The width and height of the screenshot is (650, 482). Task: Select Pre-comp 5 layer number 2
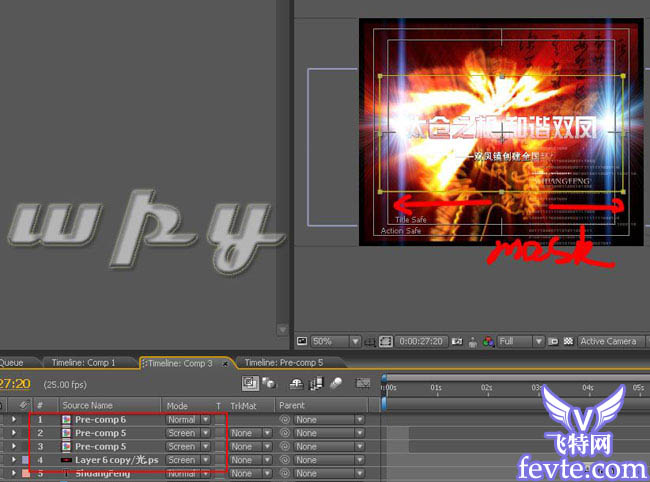pos(100,433)
